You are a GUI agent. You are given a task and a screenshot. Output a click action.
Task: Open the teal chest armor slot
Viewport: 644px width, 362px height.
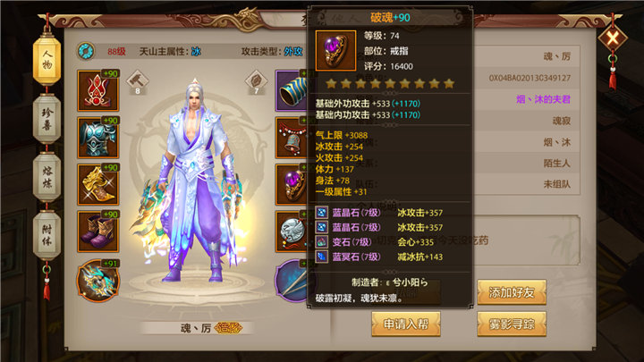click(x=98, y=138)
